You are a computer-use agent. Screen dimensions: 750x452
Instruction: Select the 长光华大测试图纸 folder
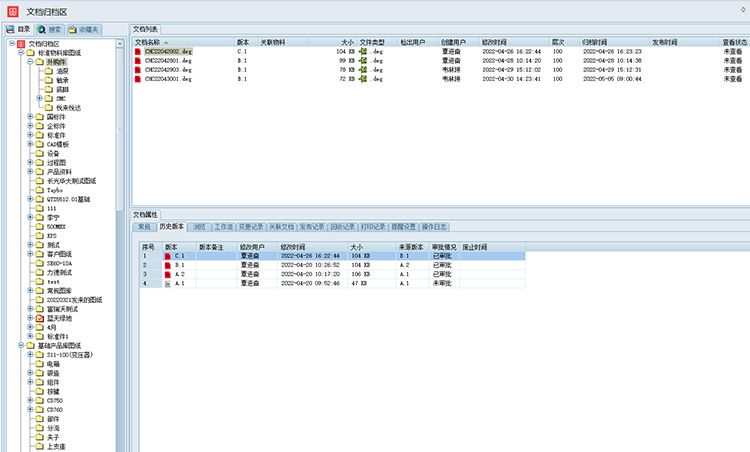(x=71, y=181)
